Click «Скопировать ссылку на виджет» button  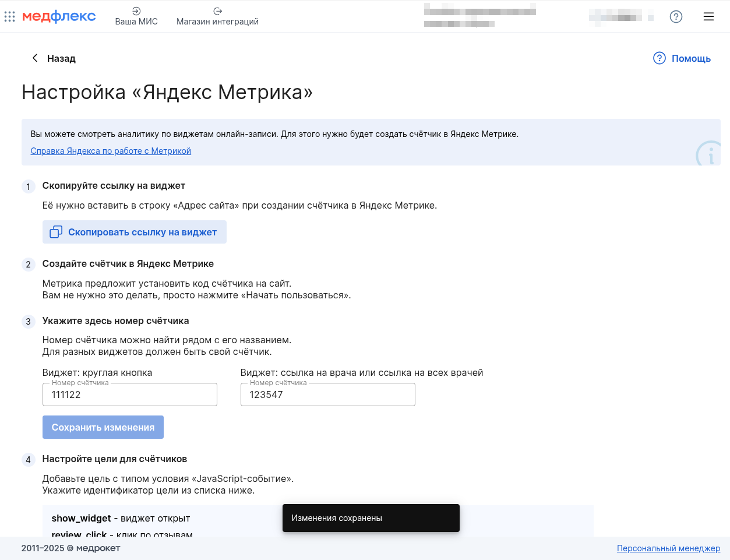pyautogui.click(x=135, y=232)
